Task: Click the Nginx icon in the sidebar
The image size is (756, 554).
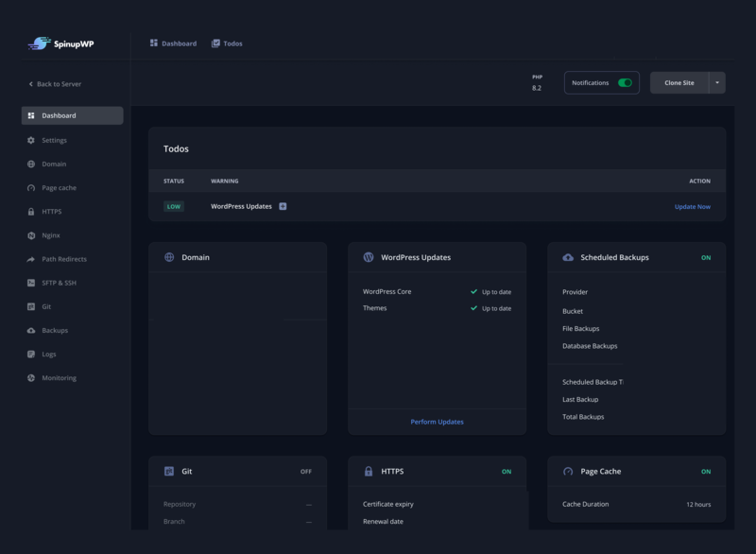Action: tap(31, 235)
